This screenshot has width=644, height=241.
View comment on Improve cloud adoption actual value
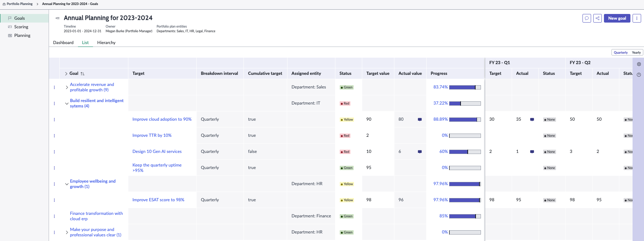(x=420, y=120)
